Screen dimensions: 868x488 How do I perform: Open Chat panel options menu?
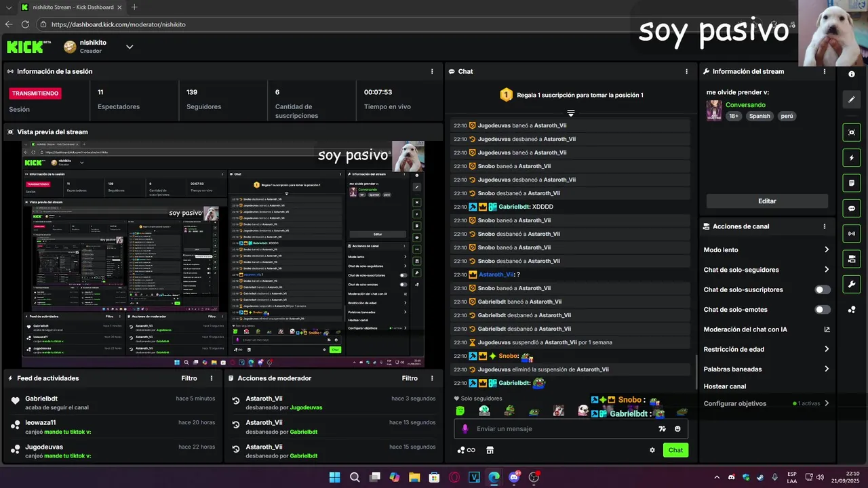[x=686, y=71]
